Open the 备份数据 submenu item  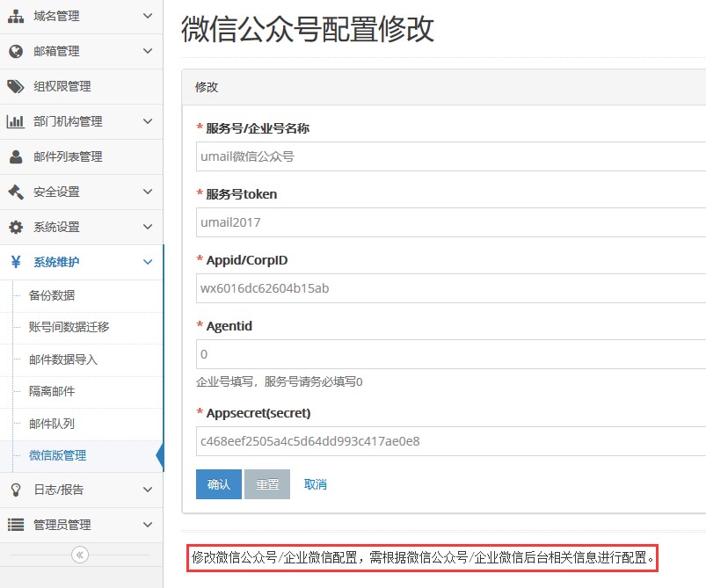[52, 295]
